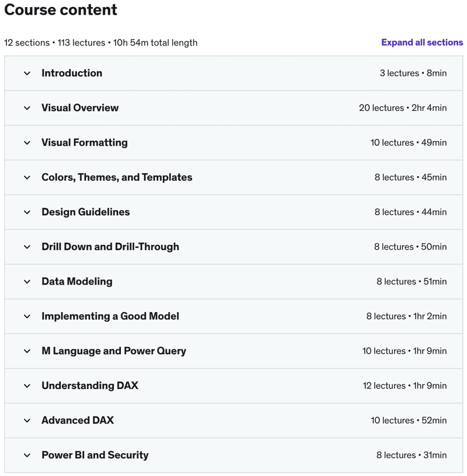467x476 pixels.
Task: Click the Understanding DAX chevron icon
Action: click(x=27, y=386)
